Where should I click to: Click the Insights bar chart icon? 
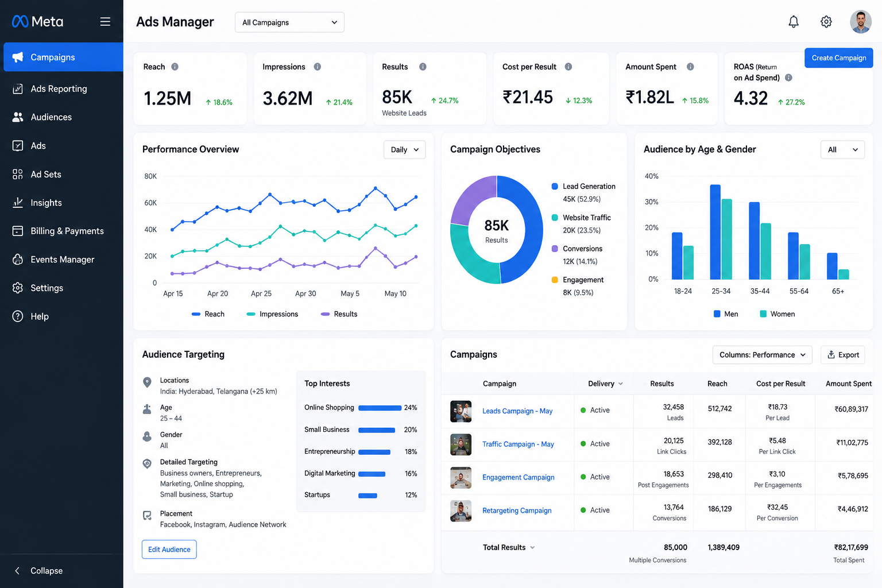[18, 203]
